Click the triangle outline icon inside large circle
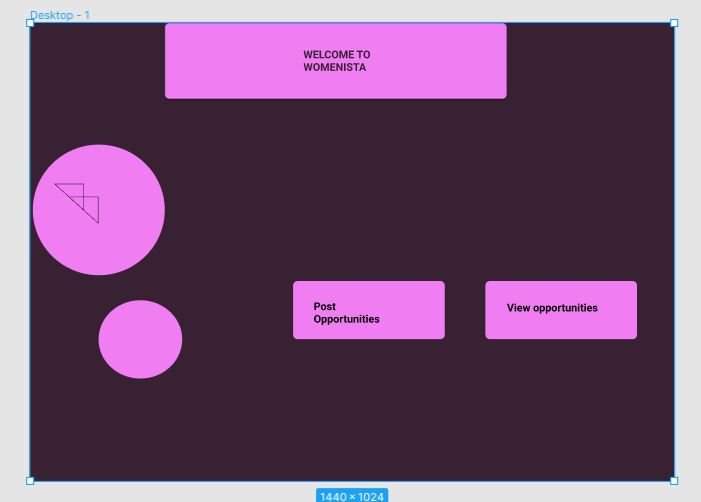This screenshot has height=502, width=701. pos(77,203)
